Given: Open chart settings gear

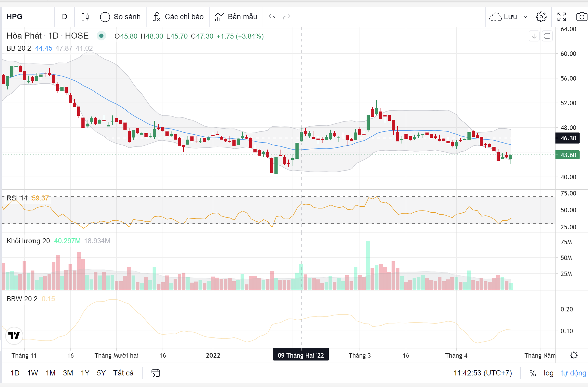Looking at the screenshot, I should 541,17.
